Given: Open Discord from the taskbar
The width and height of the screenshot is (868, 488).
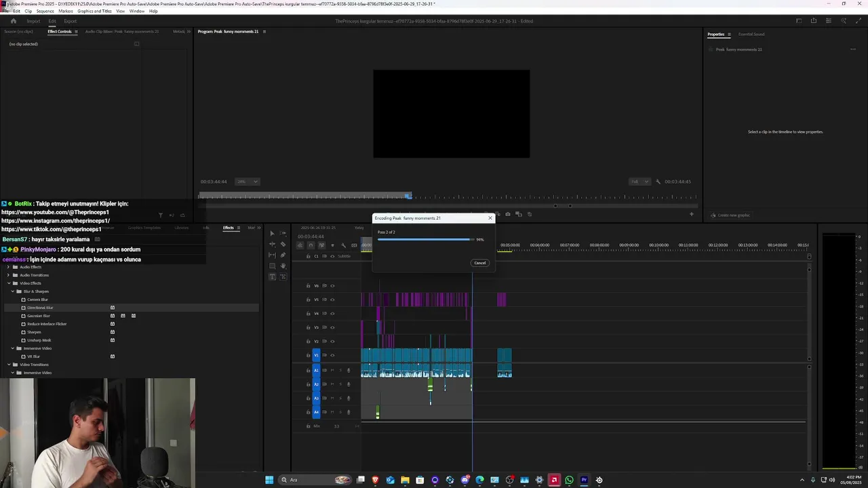Looking at the screenshot, I should [465, 480].
